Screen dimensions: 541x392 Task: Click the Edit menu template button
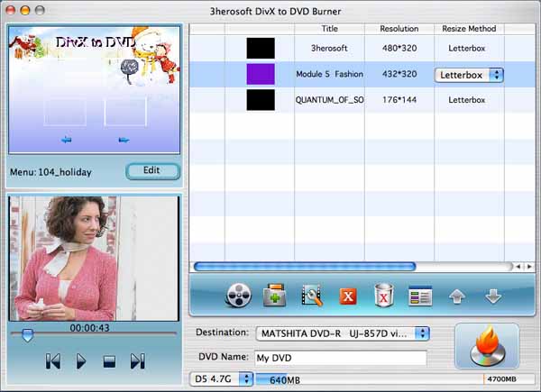pos(151,171)
